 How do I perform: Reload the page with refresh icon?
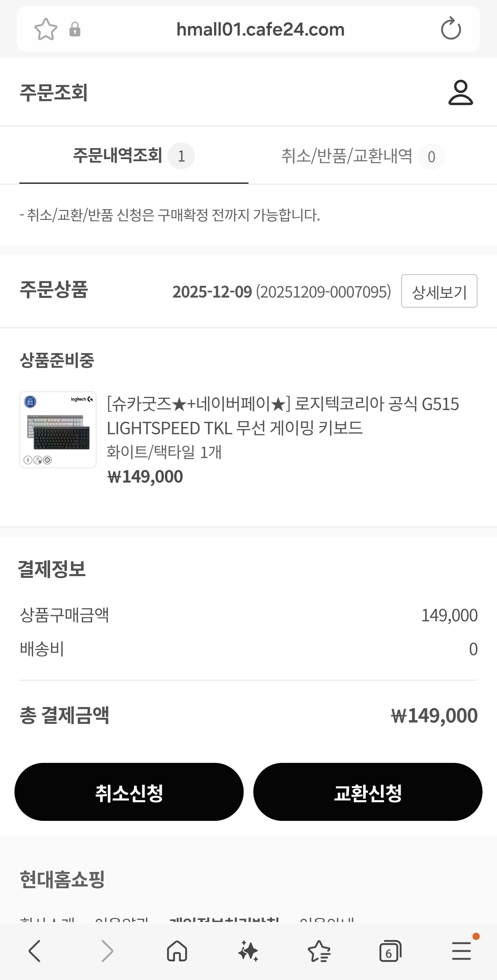(x=451, y=29)
